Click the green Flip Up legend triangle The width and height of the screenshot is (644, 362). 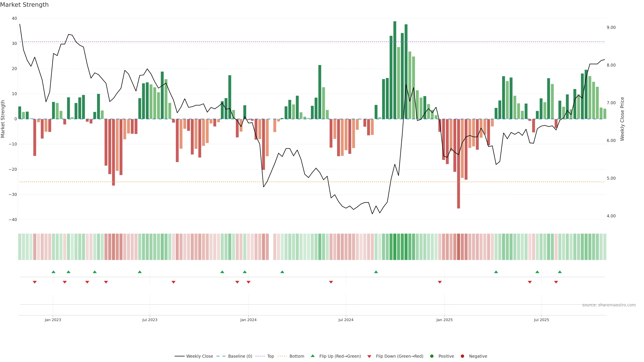coord(312,356)
